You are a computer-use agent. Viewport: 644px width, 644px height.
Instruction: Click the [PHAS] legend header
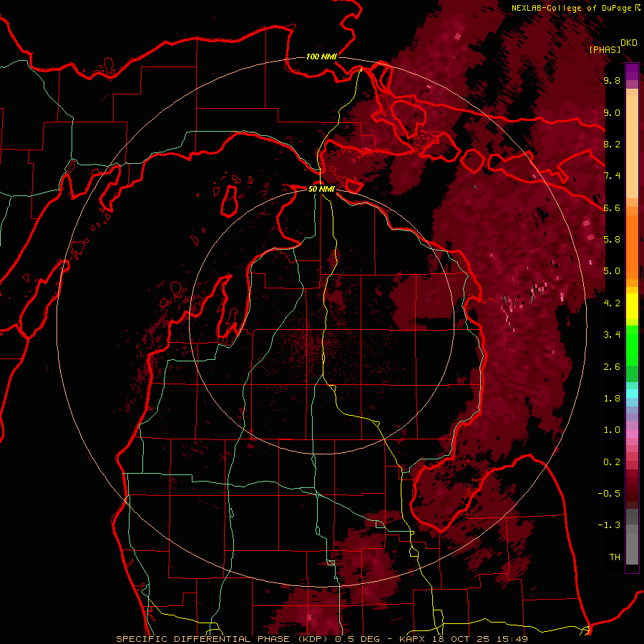pos(605,49)
